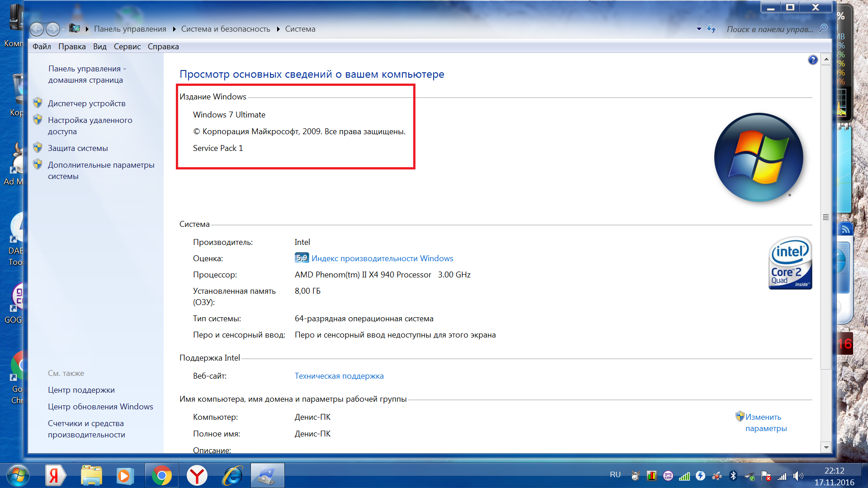Click the scrollbar down arrow

click(x=826, y=447)
